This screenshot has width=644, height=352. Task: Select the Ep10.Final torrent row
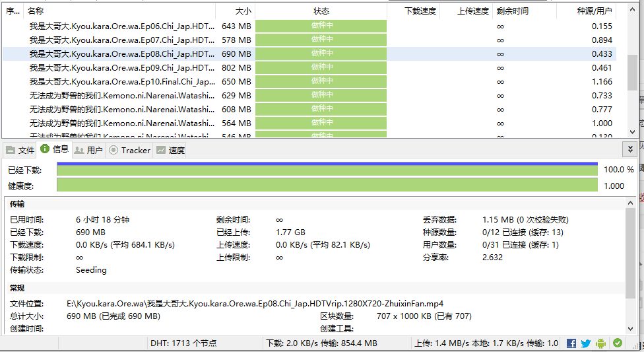[121, 81]
